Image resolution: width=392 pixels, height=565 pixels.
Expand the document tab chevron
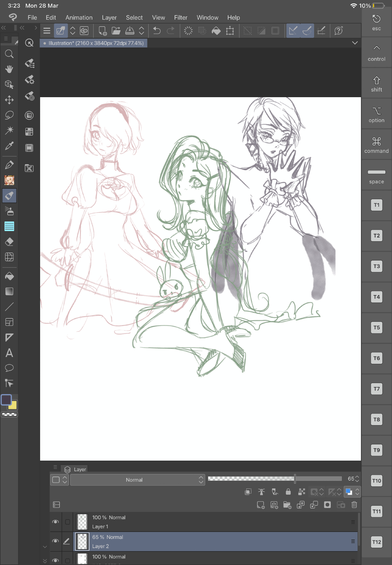click(355, 43)
